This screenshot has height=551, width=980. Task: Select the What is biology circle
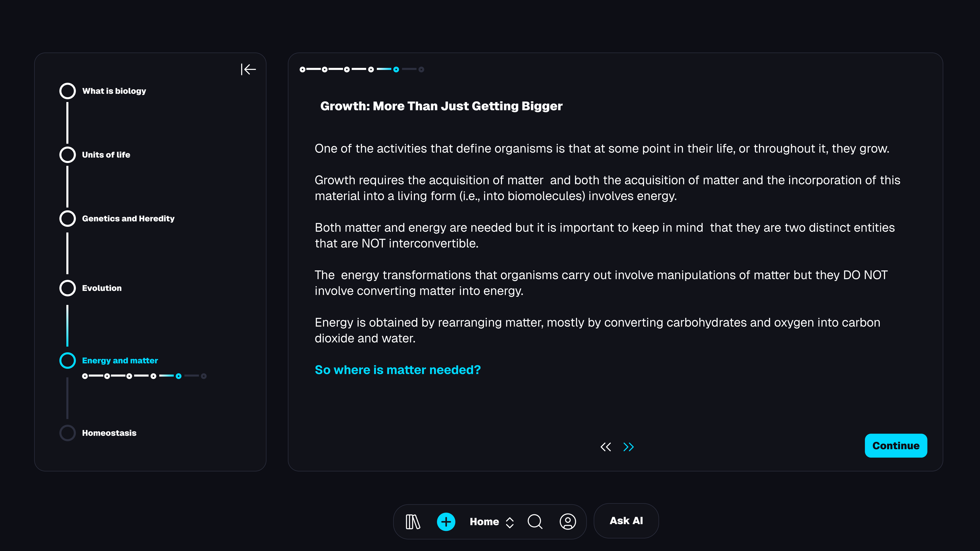pyautogui.click(x=68, y=91)
